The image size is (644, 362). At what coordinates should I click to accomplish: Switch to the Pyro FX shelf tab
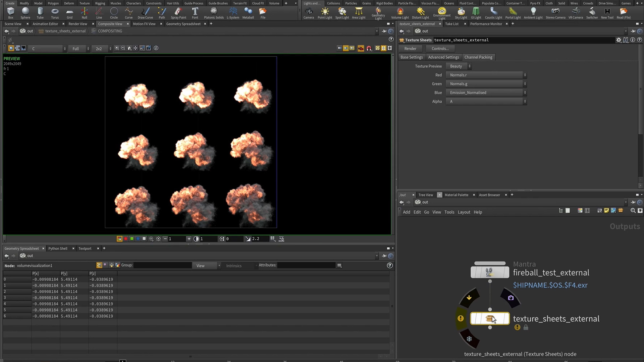(535, 3)
